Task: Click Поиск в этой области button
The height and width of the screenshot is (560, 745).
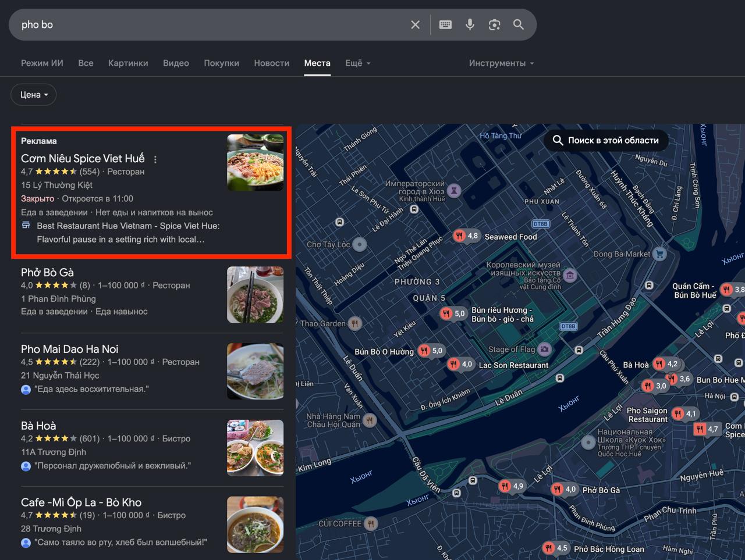Action: 606,140
